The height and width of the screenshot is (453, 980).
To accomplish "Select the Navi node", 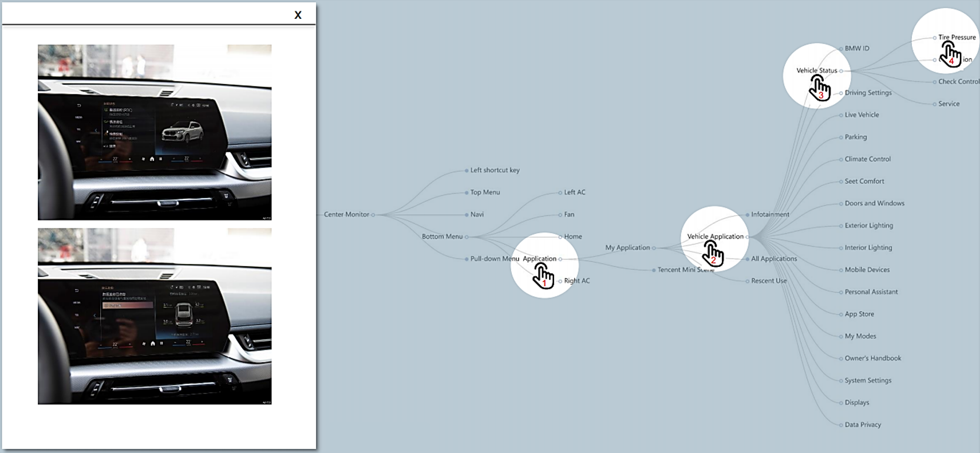I will [x=477, y=214].
